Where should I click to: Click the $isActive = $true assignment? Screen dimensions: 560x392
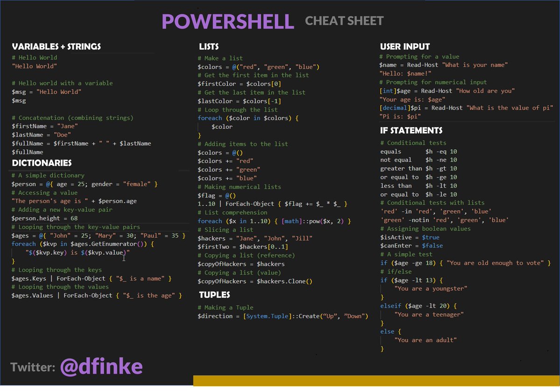coord(409,237)
